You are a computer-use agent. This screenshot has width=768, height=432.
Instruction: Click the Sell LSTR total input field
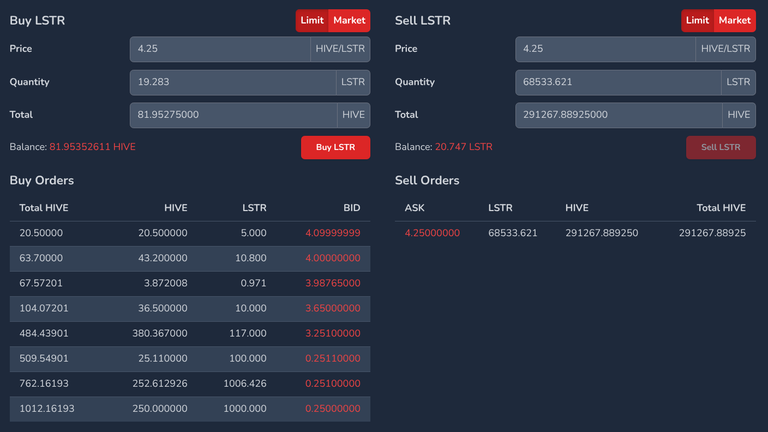[x=619, y=115]
